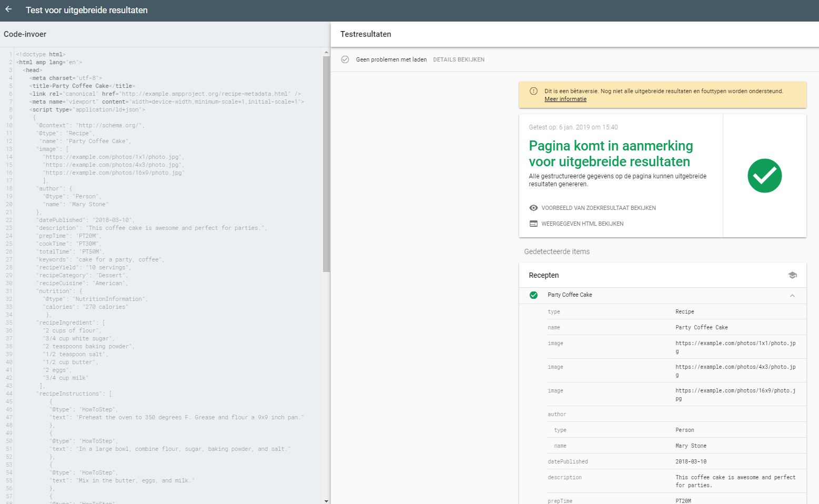Click the code editor vertical scrollbar thumb
Screen dimensions: 819x504
click(x=326, y=163)
